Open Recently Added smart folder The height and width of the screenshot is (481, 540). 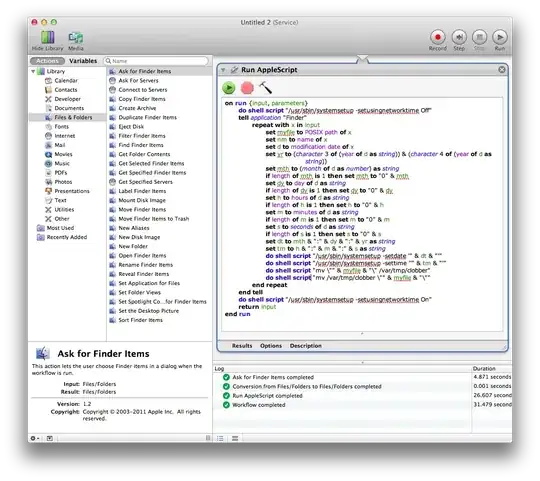point(66,237)
